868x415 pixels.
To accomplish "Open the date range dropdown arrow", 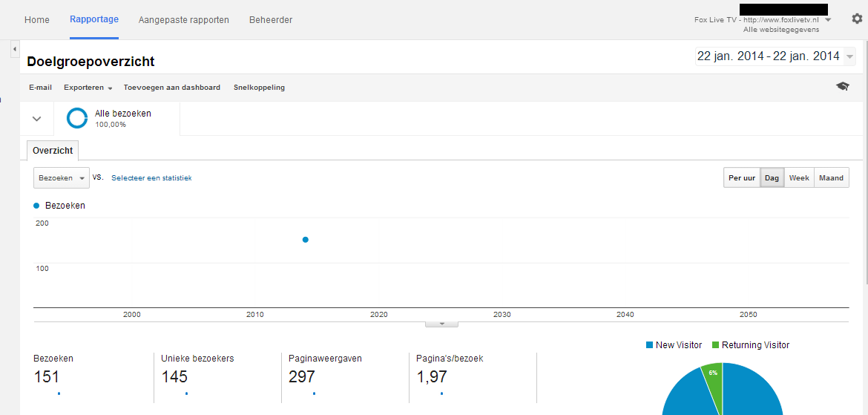I will tap(849, 57).
